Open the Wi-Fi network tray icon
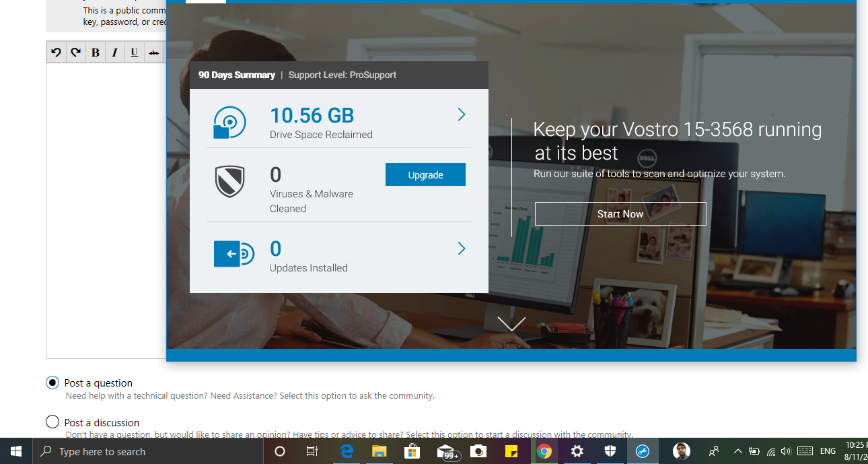The height and width of the screenshot is (464, 868). point(771,451)
